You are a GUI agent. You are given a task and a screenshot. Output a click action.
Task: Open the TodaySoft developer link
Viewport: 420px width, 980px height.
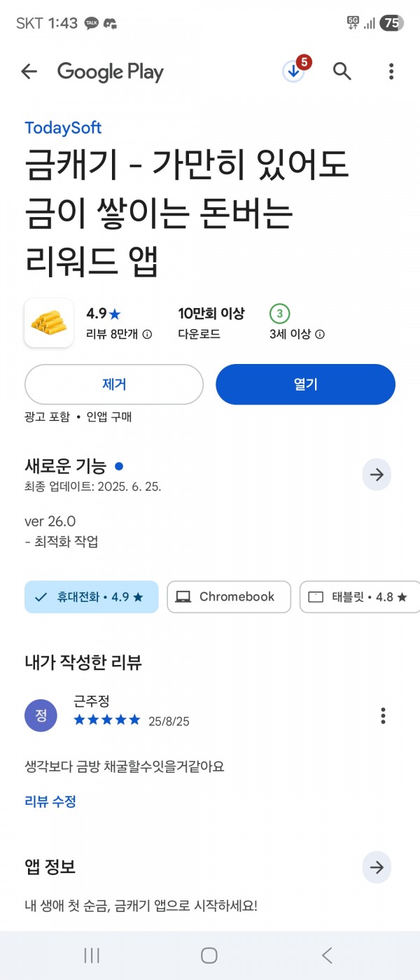[x=63, y=128]
